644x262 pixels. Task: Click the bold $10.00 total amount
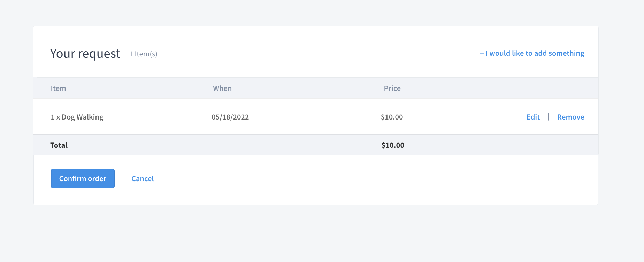(393, 145)
